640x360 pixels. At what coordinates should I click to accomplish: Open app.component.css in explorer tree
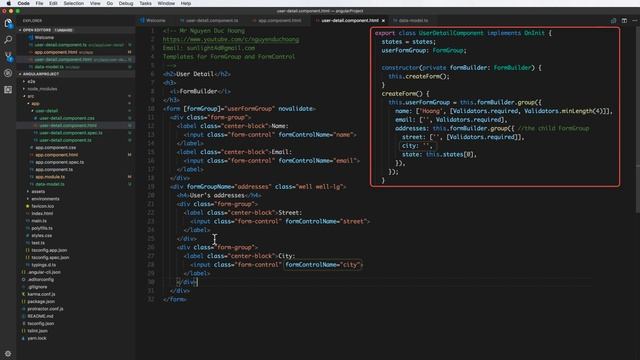55,148
